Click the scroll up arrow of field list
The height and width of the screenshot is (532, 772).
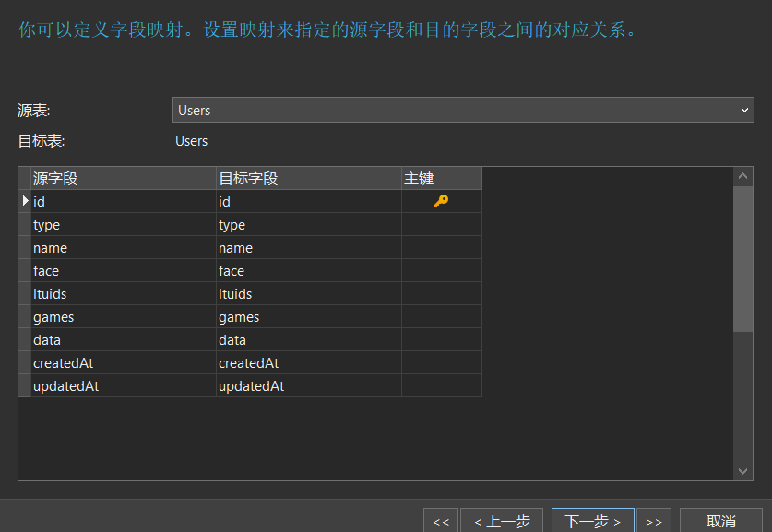click(743, 175)
